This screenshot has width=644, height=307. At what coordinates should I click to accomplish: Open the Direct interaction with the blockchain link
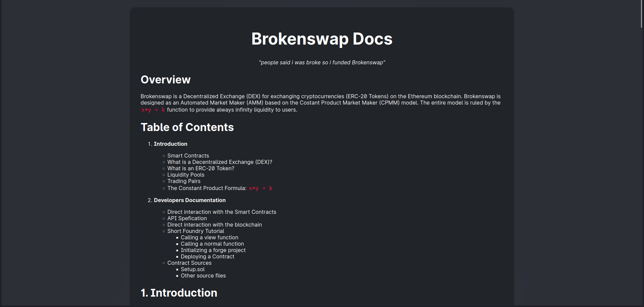pyautogui.click(x=215, y=225)
